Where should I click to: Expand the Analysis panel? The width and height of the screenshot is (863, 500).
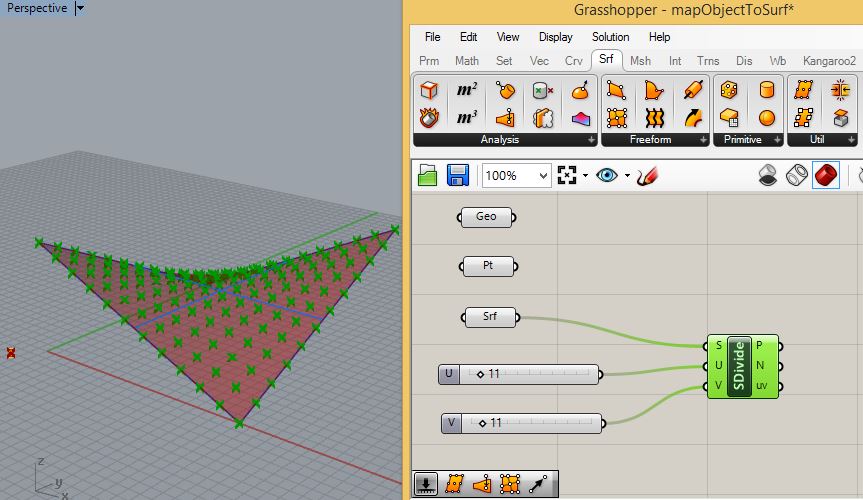coord(590,140)
